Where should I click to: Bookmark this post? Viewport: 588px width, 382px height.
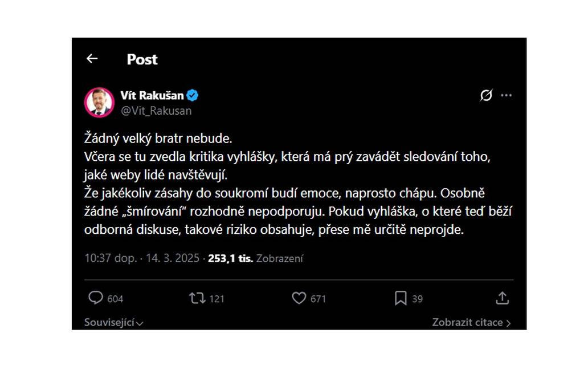401,298
